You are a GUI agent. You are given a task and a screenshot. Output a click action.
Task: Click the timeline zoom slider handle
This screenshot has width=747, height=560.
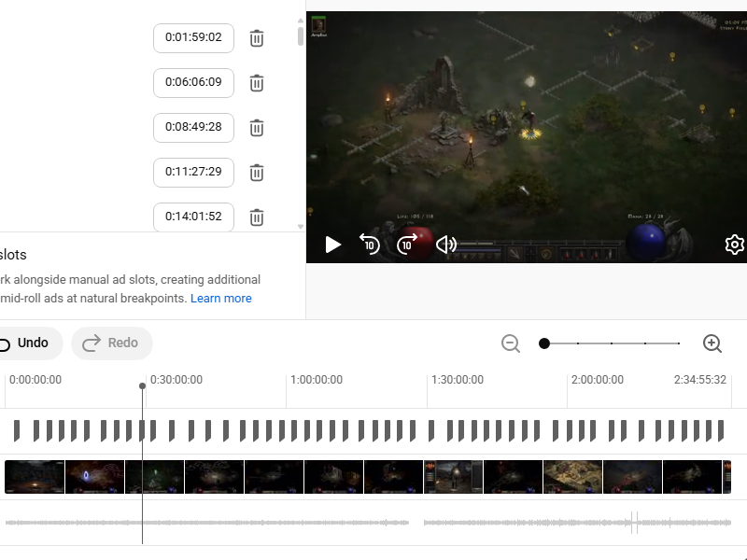click(x=544, y=343)
